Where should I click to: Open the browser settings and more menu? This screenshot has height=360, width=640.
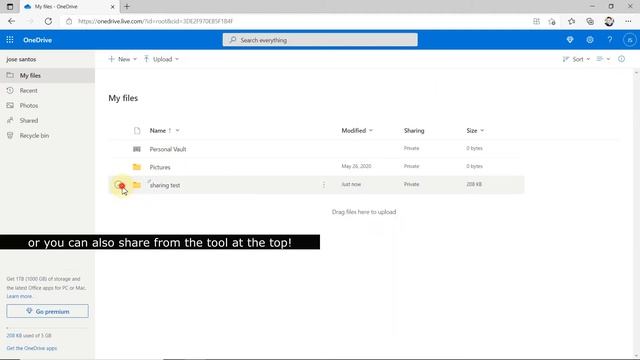[x=628, y=21]
